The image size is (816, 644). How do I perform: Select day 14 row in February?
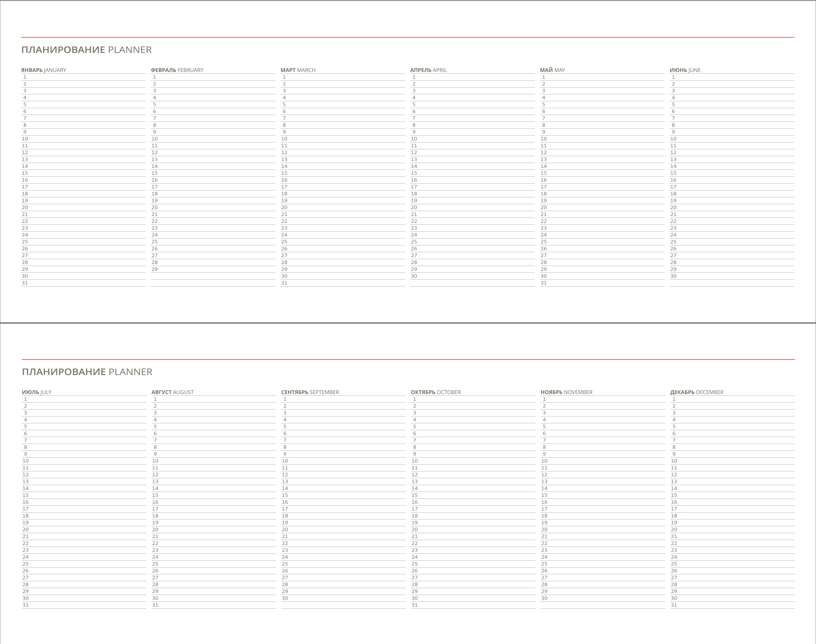point(213,166)
